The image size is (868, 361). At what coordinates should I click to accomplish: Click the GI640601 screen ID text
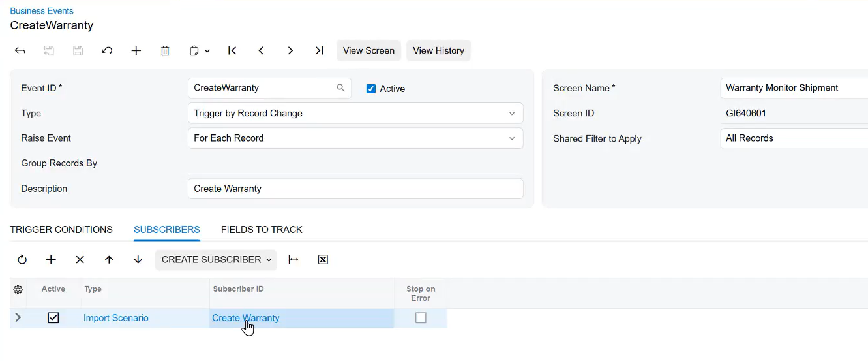point(746,113)
